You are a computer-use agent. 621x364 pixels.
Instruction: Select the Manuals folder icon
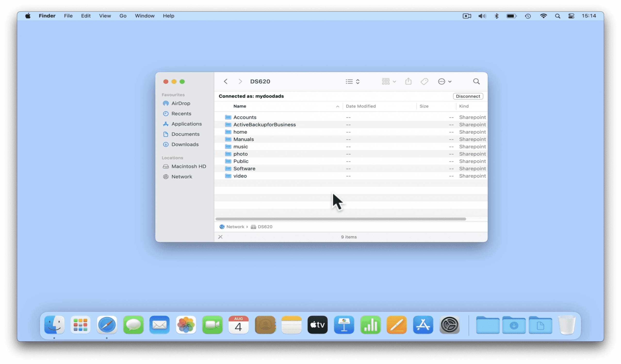(x=228, y=139)
